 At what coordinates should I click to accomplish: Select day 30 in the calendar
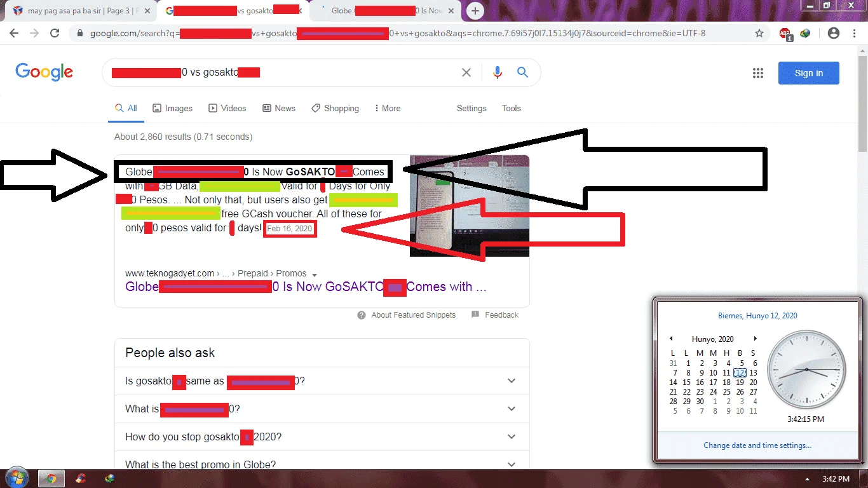(700, 402)
